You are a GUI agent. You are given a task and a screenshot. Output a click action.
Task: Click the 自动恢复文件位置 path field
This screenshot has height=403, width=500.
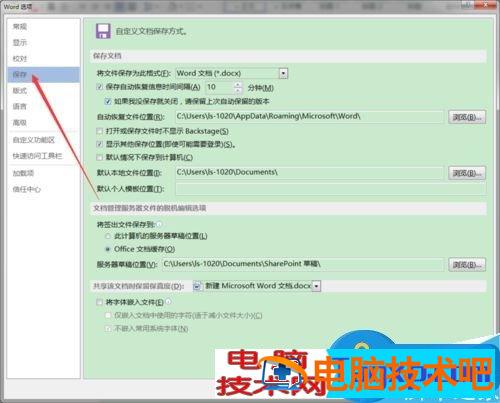click(x=310, y=116)
